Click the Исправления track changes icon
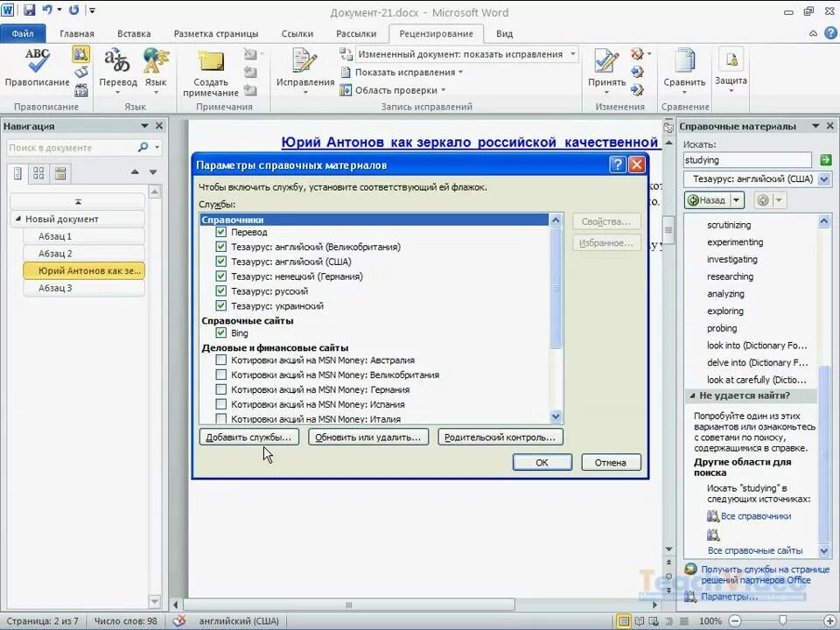840x630 pixels. (x=304, y=60)
